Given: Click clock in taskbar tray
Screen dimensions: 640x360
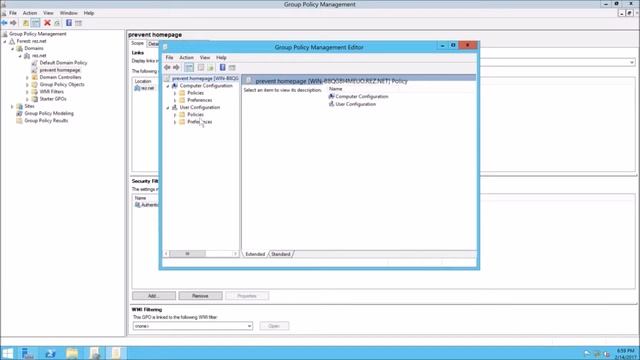Looking at the screenshot, I should point(625,353).
